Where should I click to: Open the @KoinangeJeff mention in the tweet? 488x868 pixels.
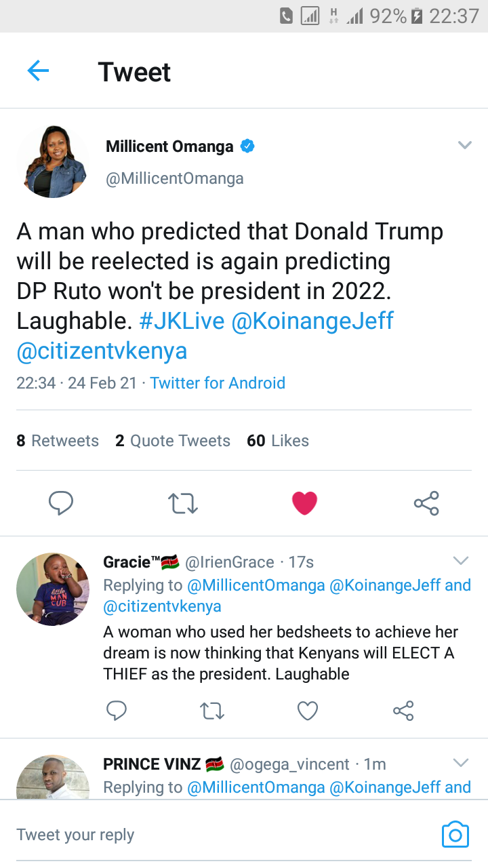click(x=312, y=321)
